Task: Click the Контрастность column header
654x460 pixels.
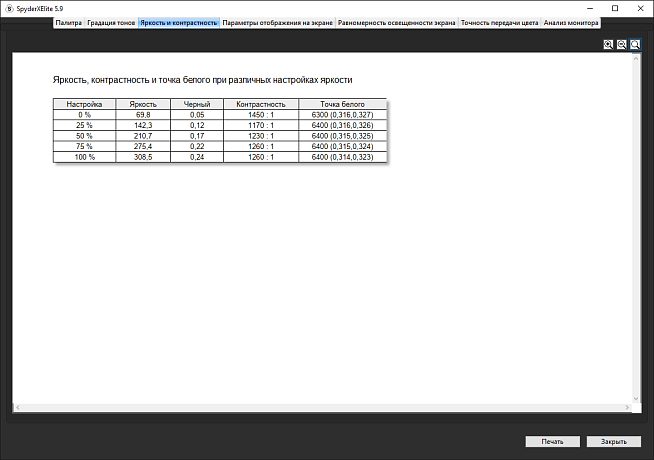Action: pyautogui.click(x=260, y=104)
